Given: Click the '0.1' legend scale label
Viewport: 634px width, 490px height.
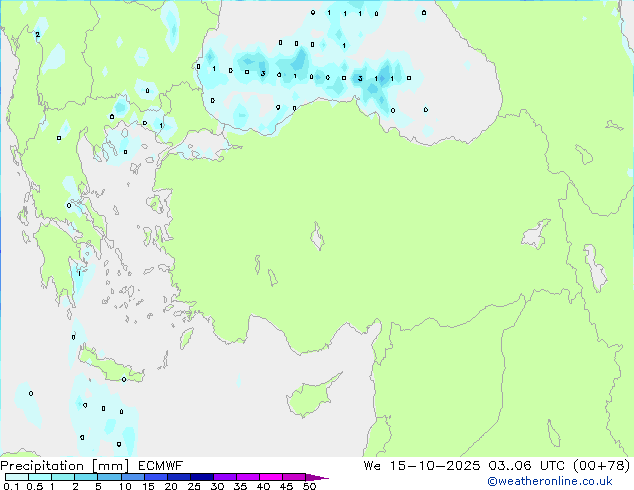Looking at the screenshot, I should click(11, 486).
